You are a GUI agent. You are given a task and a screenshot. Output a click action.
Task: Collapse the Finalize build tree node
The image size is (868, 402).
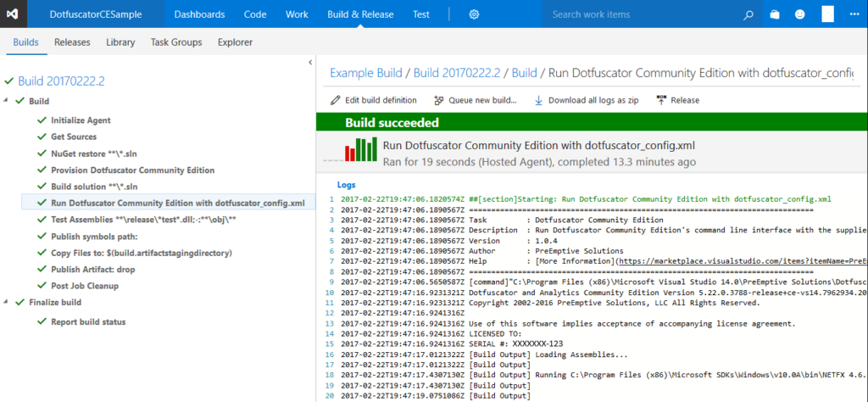click(x=6, y=302)
